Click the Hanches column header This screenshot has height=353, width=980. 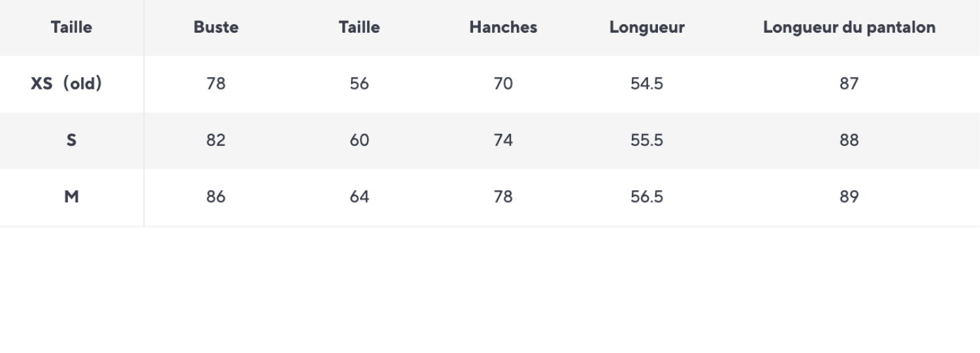pos(503,27)
